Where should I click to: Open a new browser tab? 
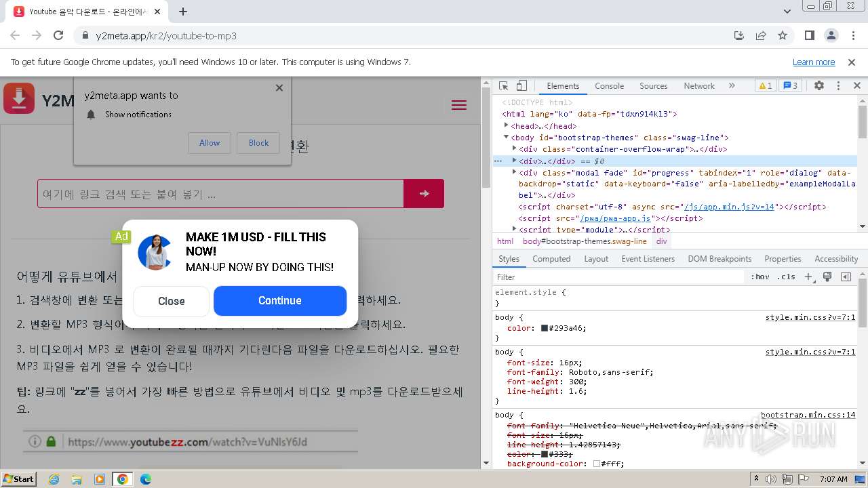click(x=183, y=12)
